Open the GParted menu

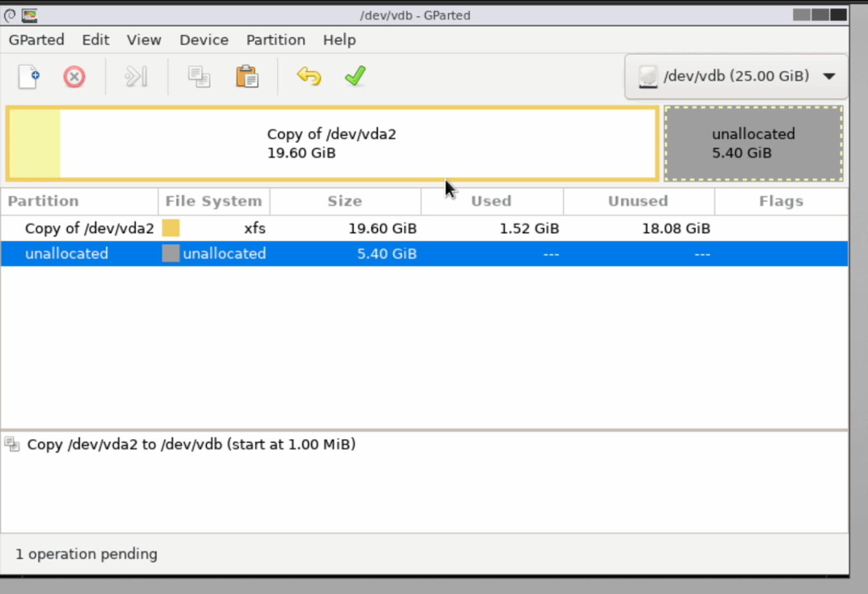[36, 40]
